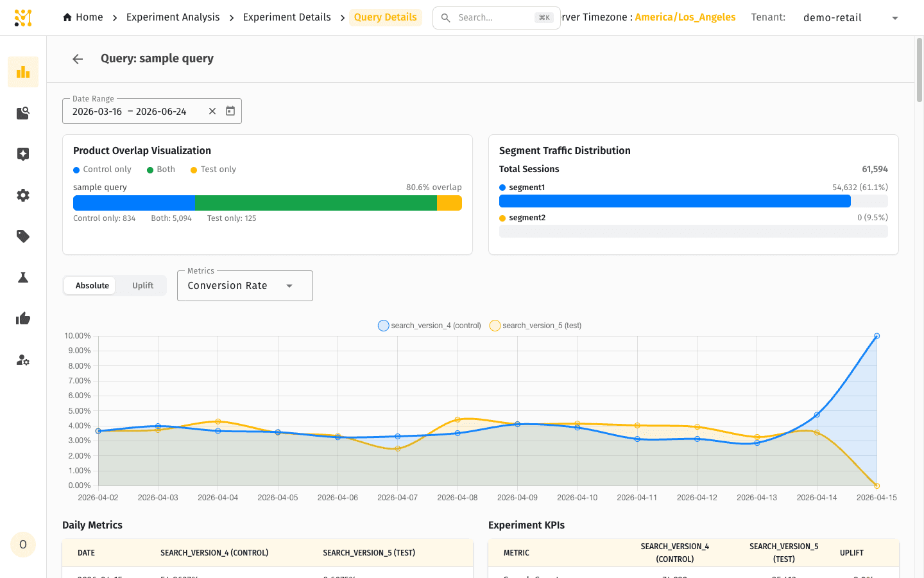Switch to Uplift view

(142, 286)
